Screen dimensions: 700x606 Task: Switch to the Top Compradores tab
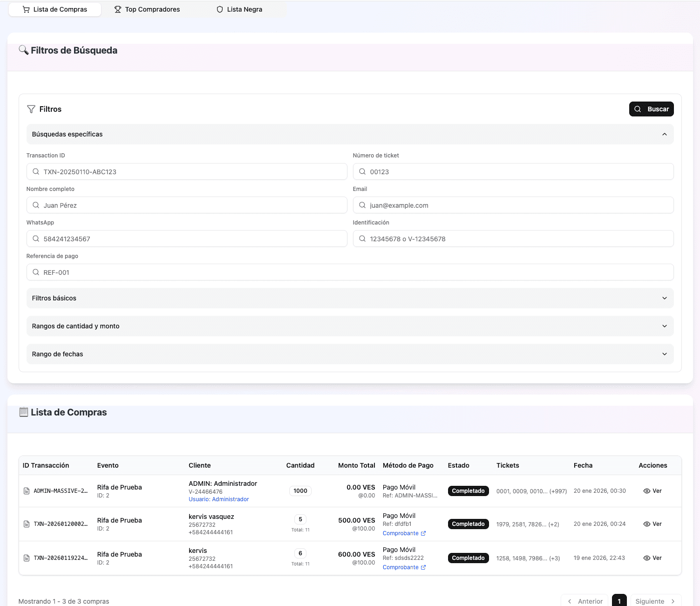point(147,9)
